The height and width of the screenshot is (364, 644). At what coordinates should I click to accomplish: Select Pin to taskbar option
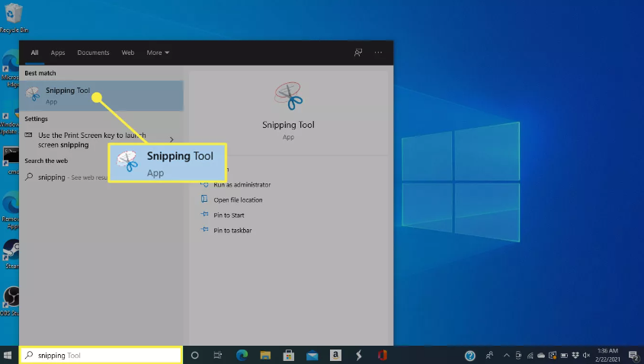[x=232, y=230]
